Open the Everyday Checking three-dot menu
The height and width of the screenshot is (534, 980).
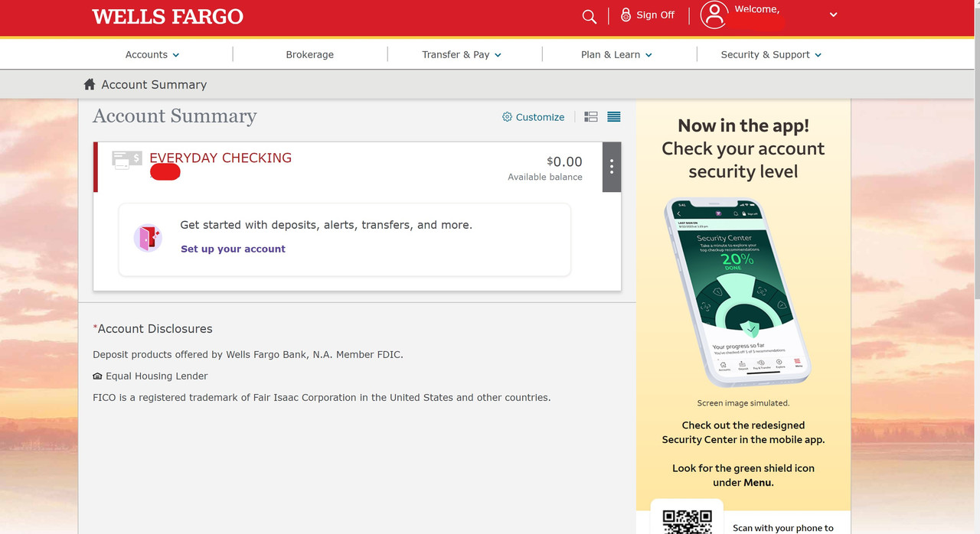pyautogui.click(x=612, y=167)
